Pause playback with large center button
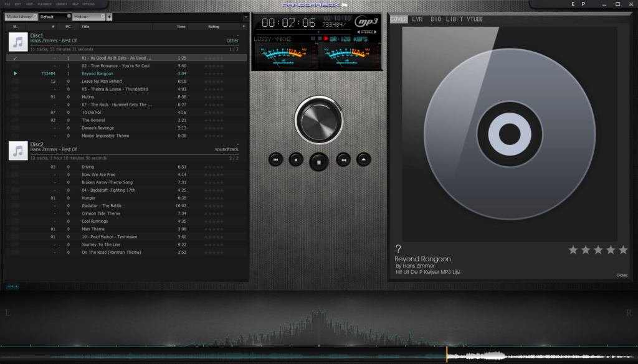The image size is (638, 364). [318, 162]
